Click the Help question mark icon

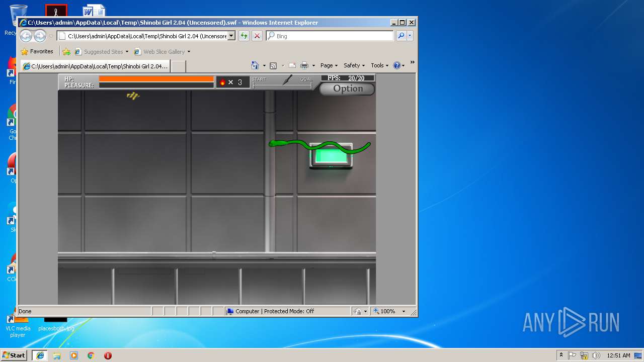(396, 65)
